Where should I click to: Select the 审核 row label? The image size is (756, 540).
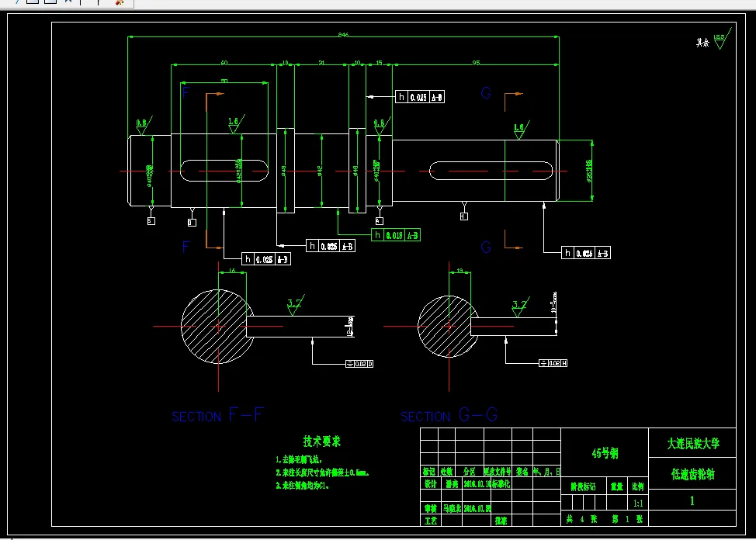(430, 508)
